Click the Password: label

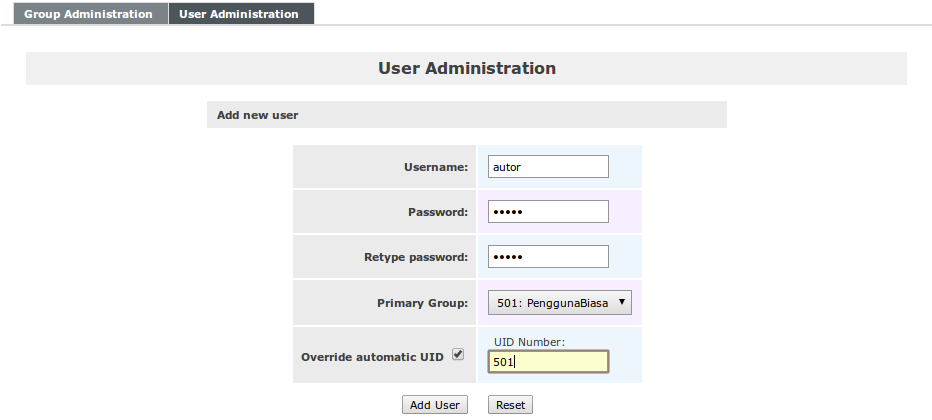(437, 212)
